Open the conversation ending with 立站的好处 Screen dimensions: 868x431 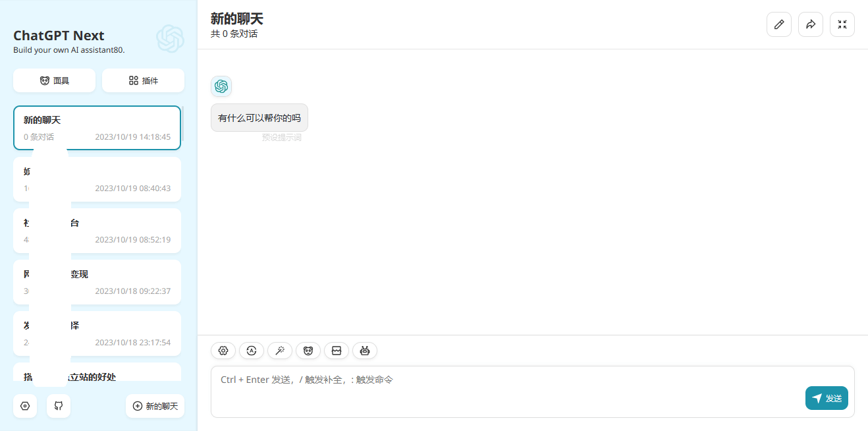coord(97,372)
